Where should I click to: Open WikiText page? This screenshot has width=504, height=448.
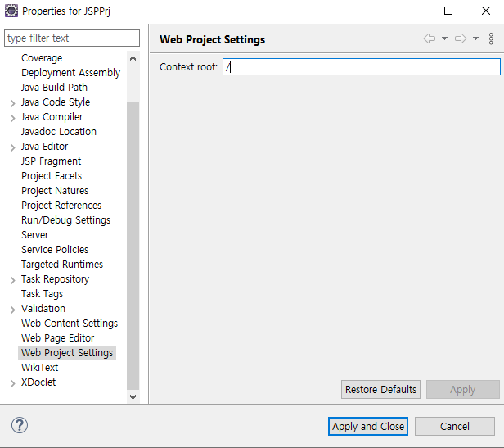[40, 368]
